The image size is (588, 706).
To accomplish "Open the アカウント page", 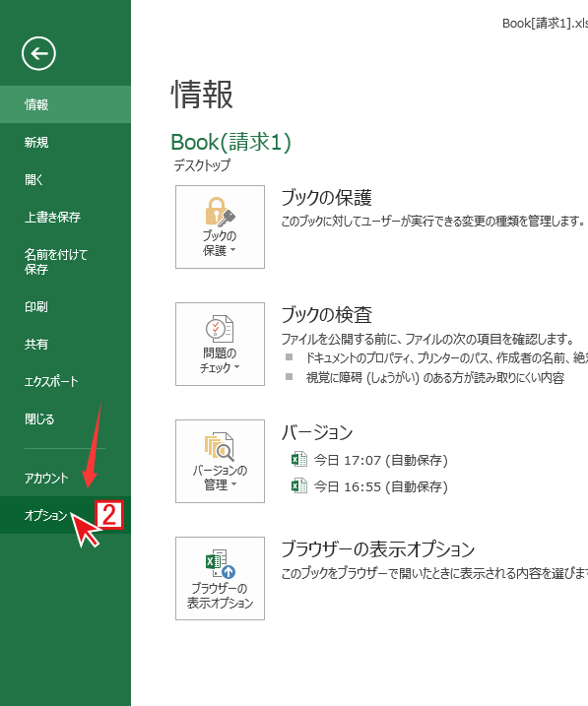I will click(x=65, y=478).
